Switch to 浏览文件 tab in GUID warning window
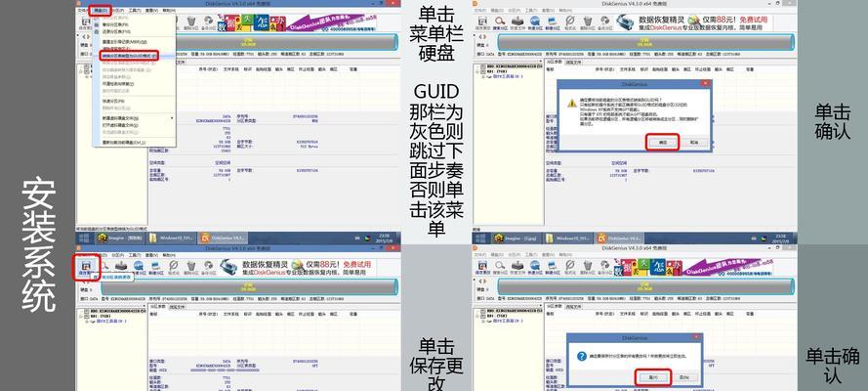The height and width of the screenshot is (391, 868). [573, 62]
